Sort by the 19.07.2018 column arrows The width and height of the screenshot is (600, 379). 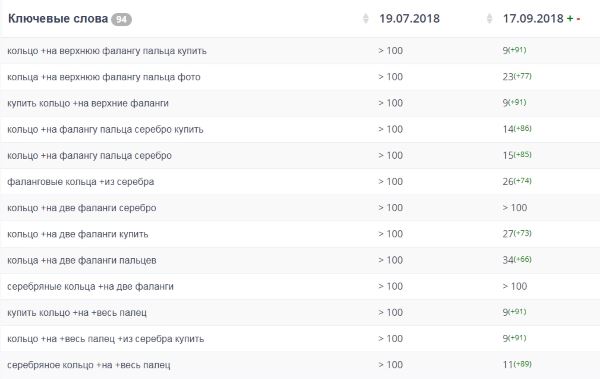point(365,18)
